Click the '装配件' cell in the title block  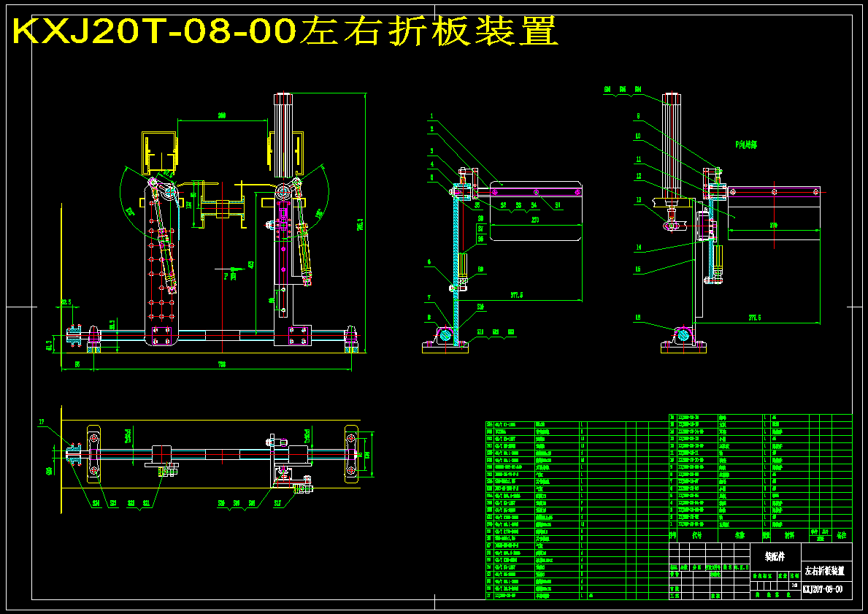[x=775, y=556]
